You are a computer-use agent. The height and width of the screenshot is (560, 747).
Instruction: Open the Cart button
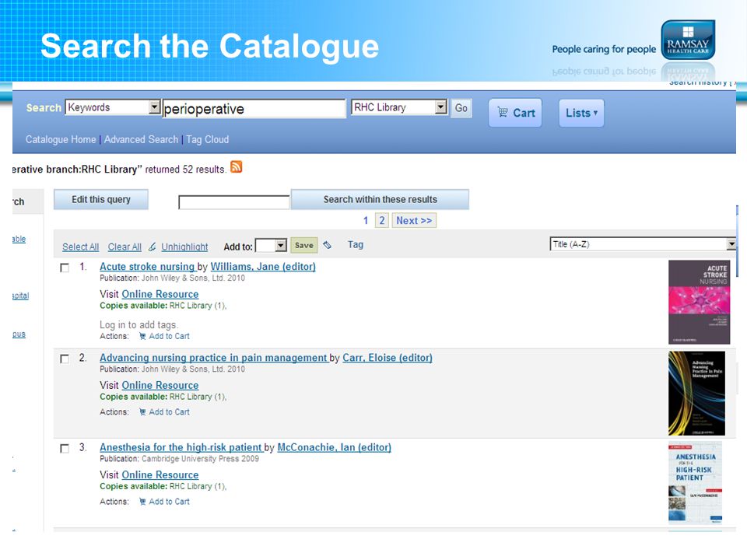point(515,113)
